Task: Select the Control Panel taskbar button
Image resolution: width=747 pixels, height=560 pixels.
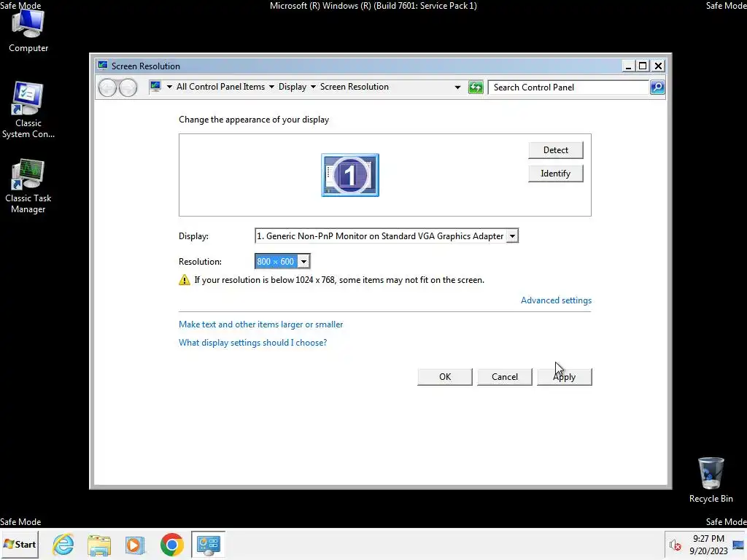Action: pyautogui.click(x=208, y=544)
